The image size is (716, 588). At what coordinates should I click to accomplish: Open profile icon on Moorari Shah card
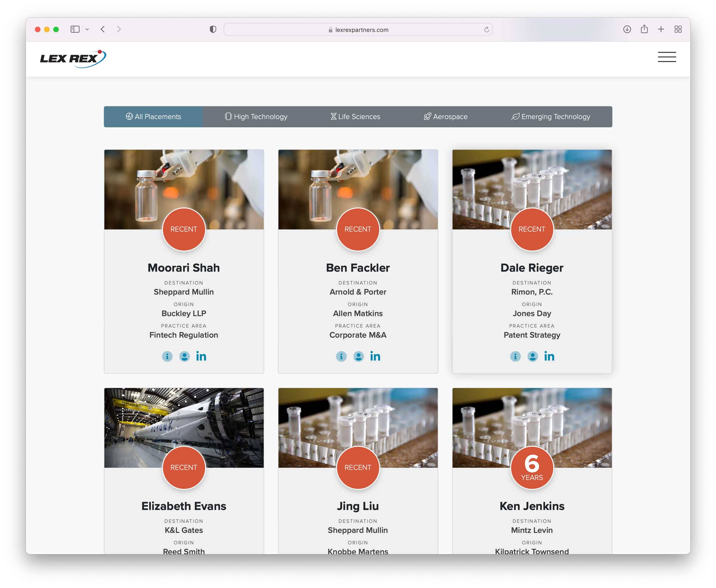[184, 356]
